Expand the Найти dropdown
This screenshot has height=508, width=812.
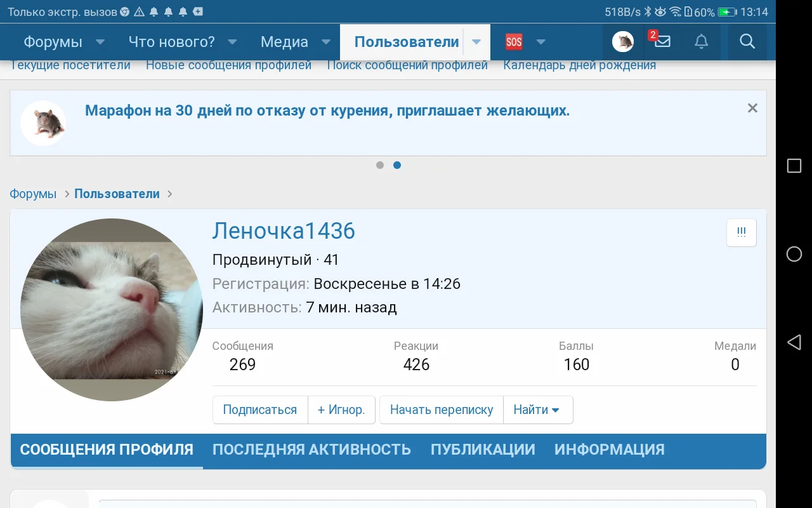(x=538, y=410)
